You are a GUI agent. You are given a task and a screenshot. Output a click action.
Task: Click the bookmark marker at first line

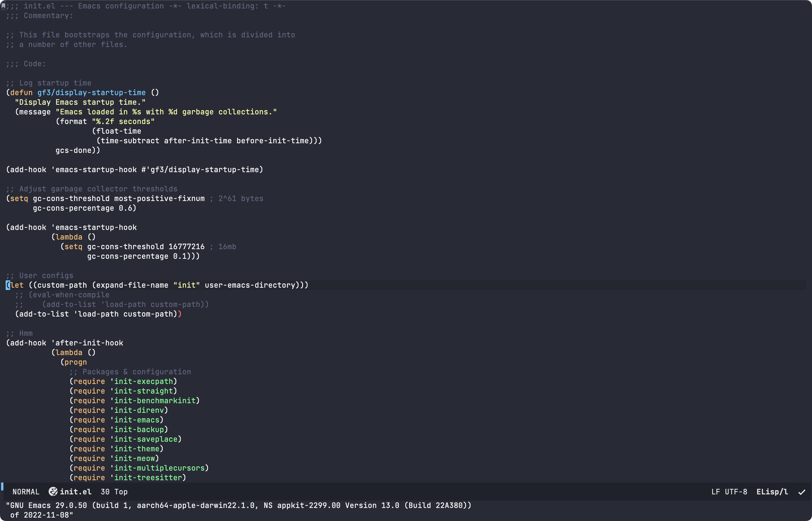[x=3, y=5]
